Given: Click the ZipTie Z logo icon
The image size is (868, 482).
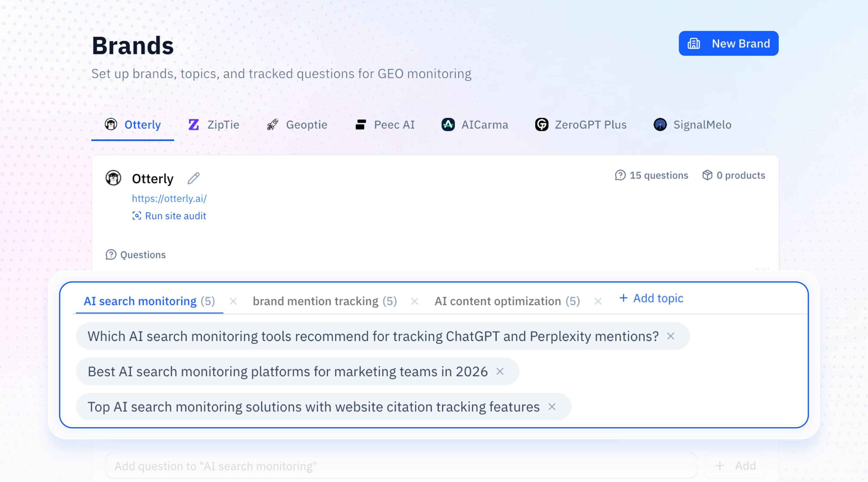Looking at the screenshot, I should pos(193,125).
